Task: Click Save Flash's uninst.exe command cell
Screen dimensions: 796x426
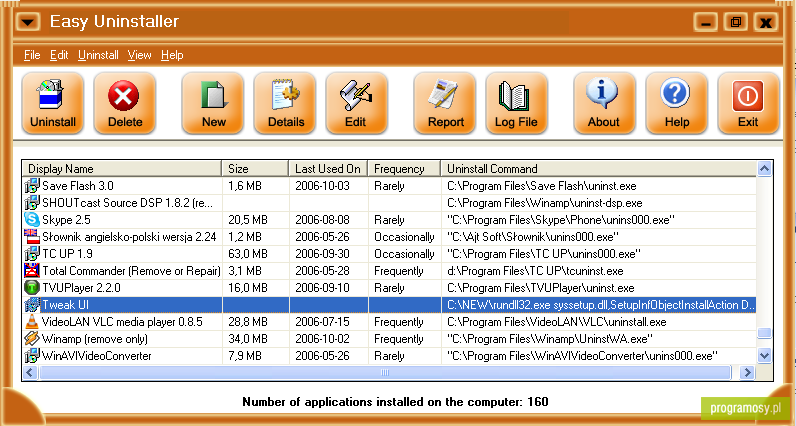Action: 542,186
